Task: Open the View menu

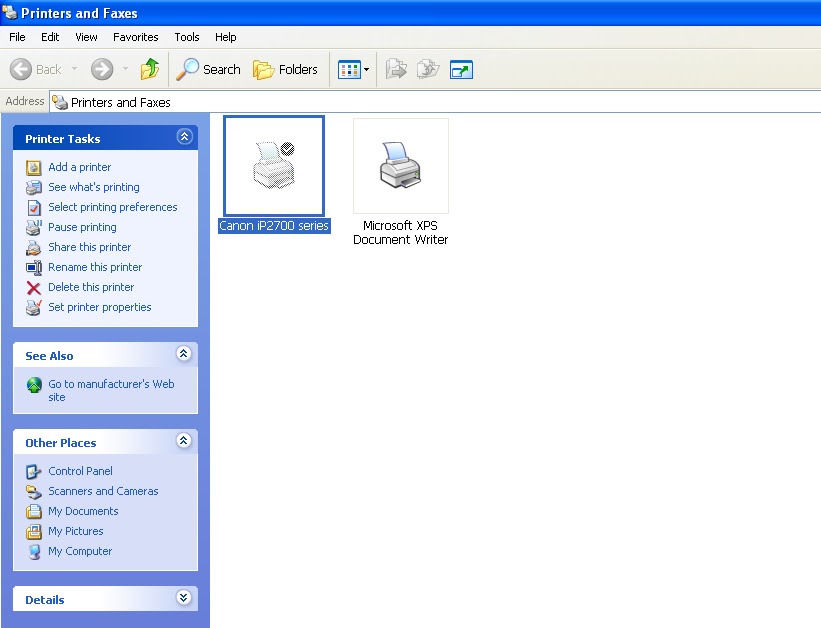Action: tap(86, 37)
